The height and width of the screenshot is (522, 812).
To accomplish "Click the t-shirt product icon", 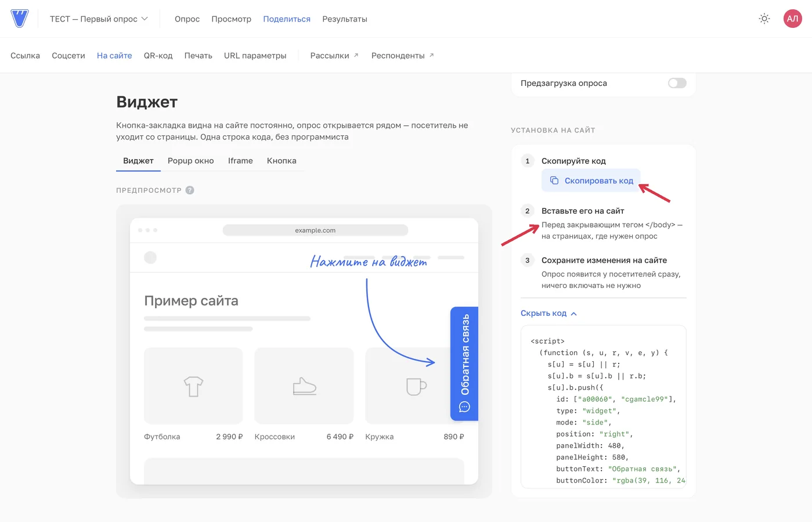I will pos(193,386).
